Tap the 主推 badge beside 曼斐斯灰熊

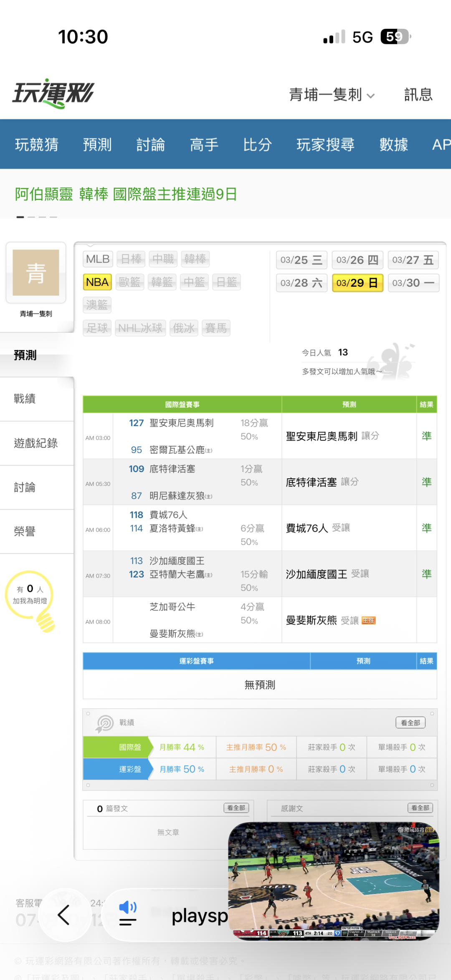click(368, 621)
